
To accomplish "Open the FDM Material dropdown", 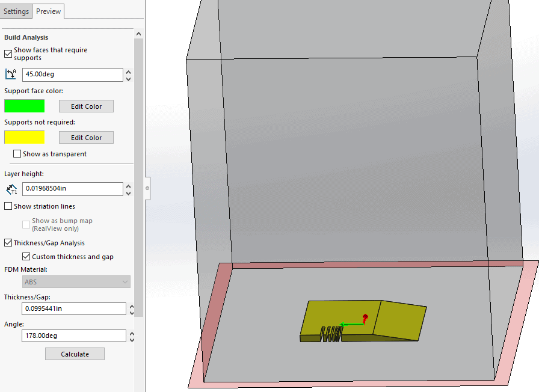I will pos(76,281).
